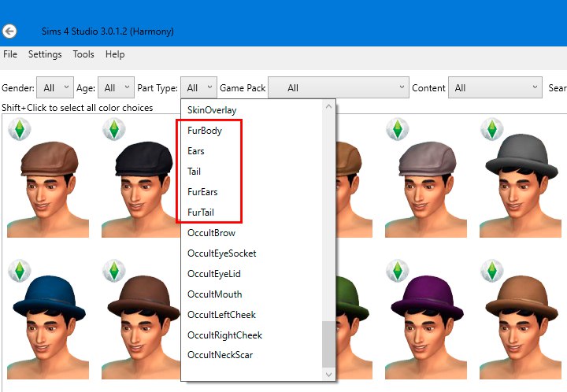Open the Tools menu

(x=83, y=54)
